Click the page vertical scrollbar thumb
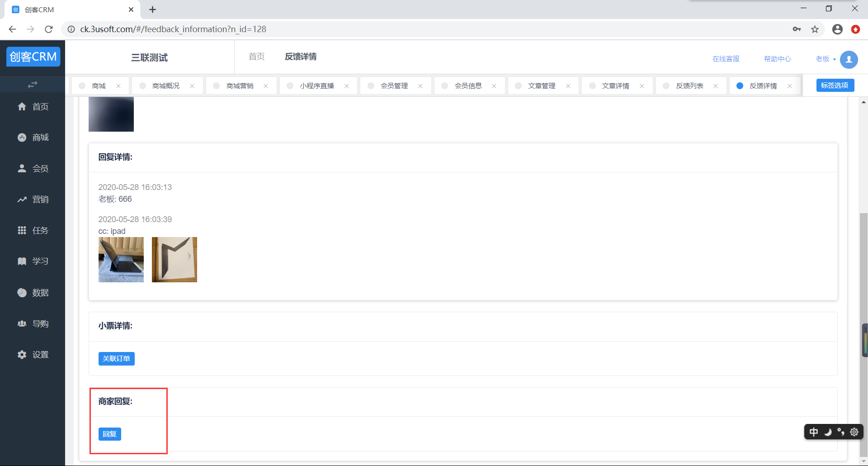Screen dimensions: 868x466 pyautogui.click(x=863, y=335)
